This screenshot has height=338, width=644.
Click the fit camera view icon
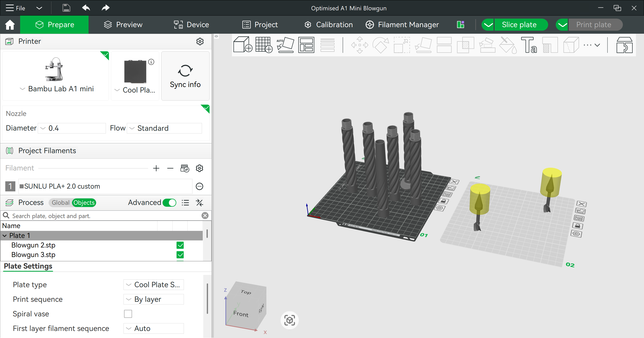point(290,320)
